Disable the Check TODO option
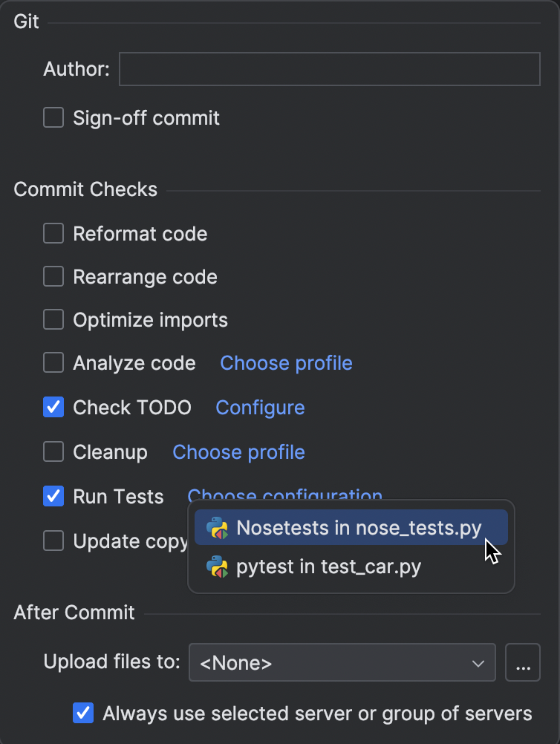This screenshot has width=560, height=744. tap(53, 407)
